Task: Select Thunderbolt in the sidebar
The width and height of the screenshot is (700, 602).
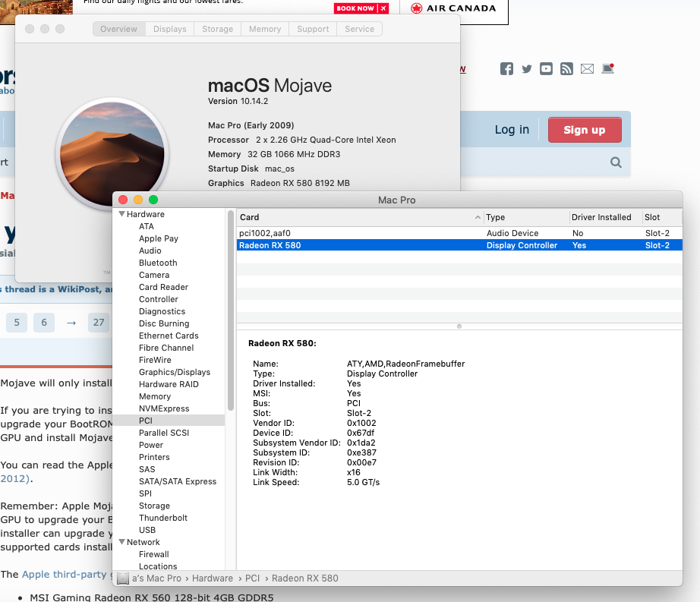Action: click(x=163, y=518)
